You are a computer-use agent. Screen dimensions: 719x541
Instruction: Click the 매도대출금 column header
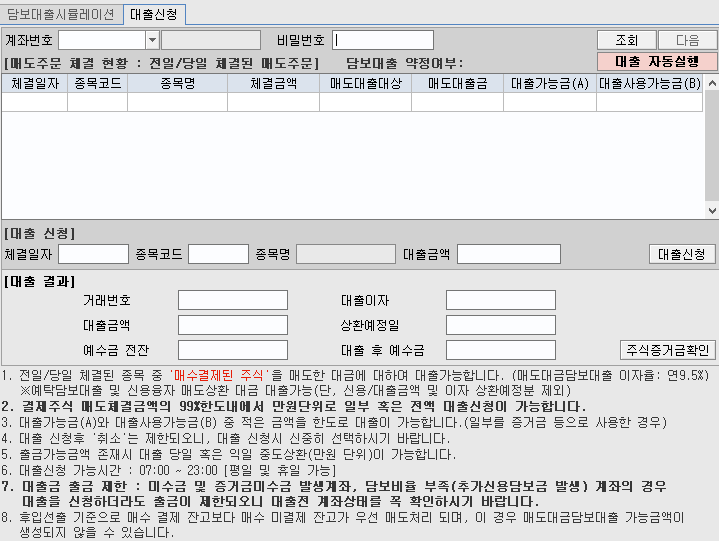coord(458,83)
